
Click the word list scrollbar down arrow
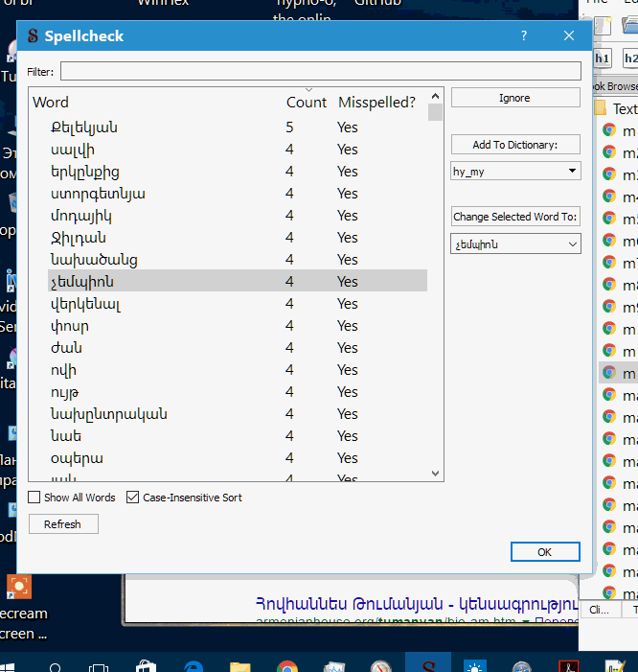(x=436, y=474)
